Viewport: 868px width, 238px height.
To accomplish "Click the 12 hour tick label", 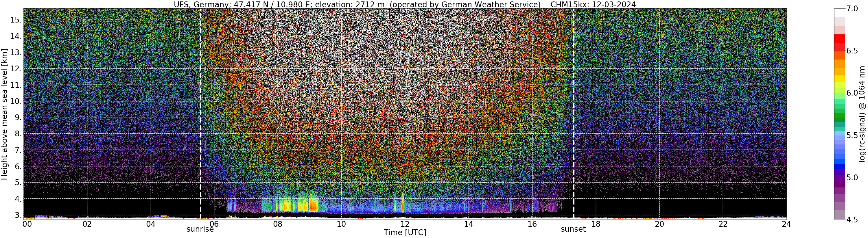I will pyautogui.click(x=405, y=224).
